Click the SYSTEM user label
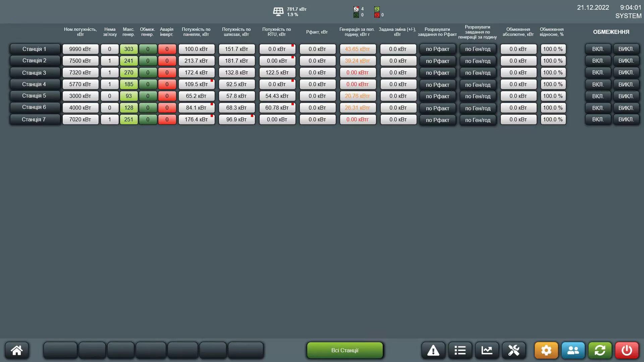 click(628, 16)
